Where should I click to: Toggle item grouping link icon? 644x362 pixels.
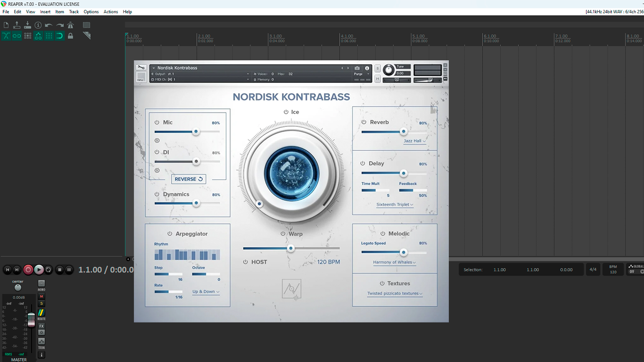pos(17,36)
